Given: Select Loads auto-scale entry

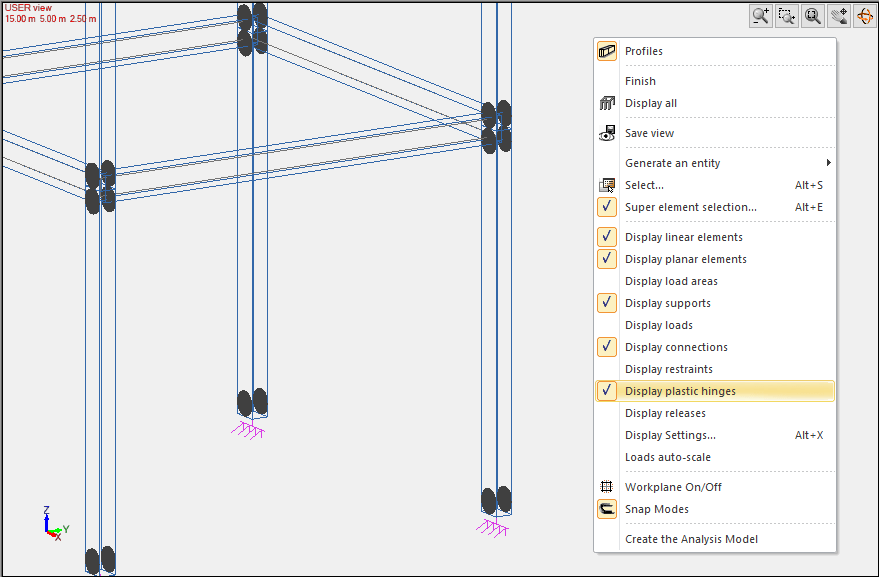Looking at the screenshot, I should point(667,457).
